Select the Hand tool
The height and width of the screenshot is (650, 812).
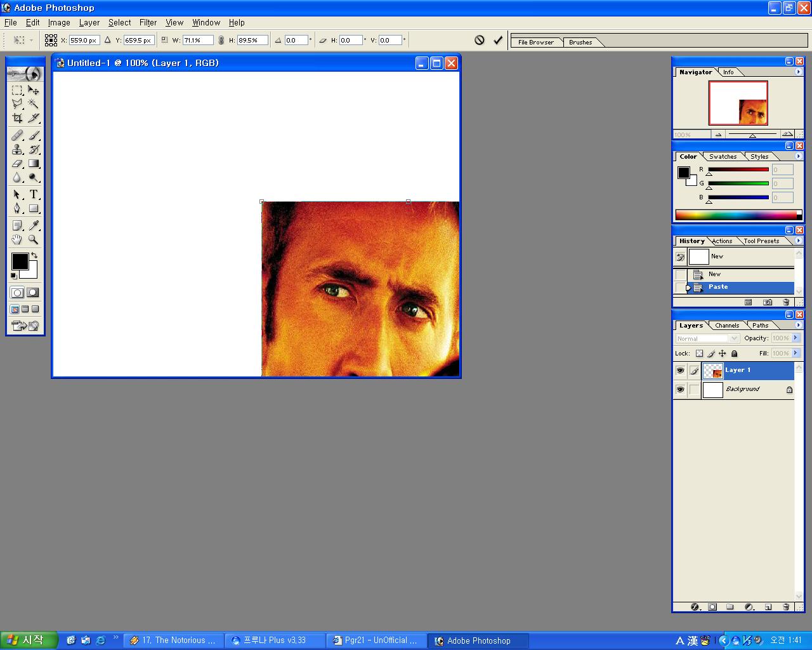tap(17, 239)
